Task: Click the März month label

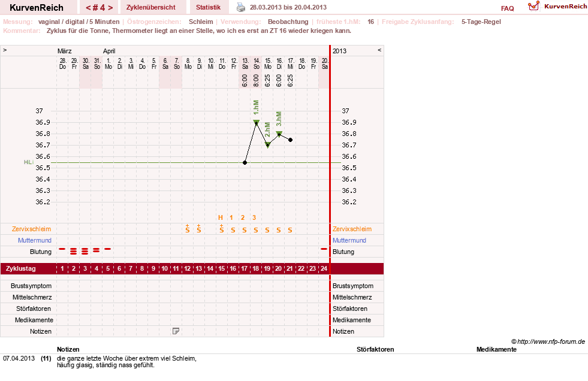Action: tap(65, 51)
